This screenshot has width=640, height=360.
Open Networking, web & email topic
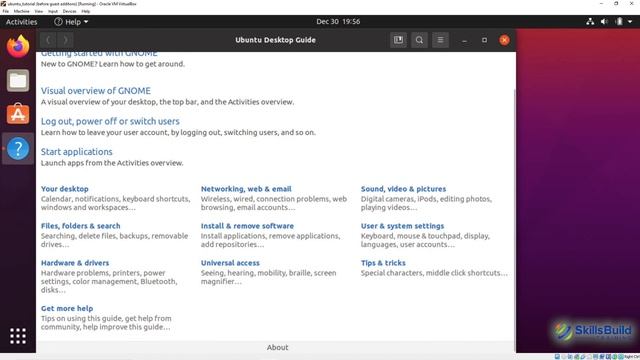(246, 189)
